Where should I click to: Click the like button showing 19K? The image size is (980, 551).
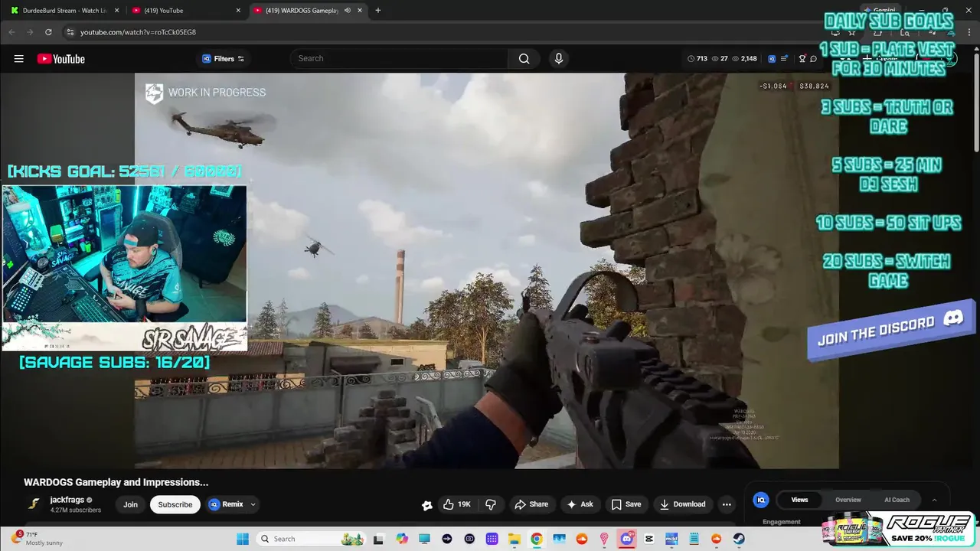tap(457, 504)
